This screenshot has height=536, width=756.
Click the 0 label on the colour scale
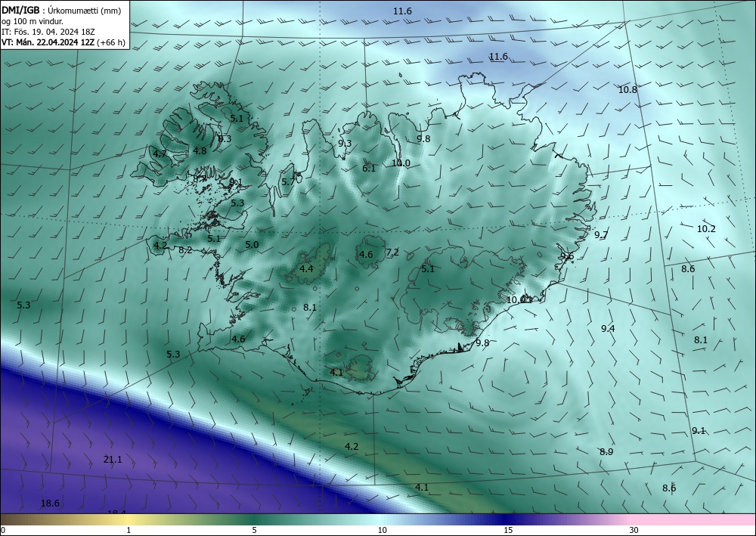[x=3, y=531]
